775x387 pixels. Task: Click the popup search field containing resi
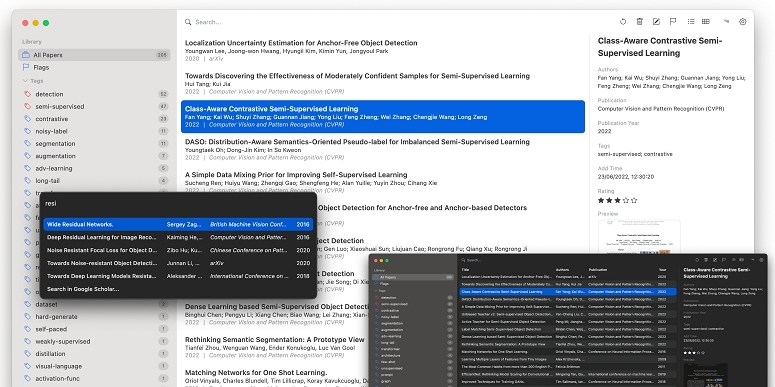coord(178,204)
